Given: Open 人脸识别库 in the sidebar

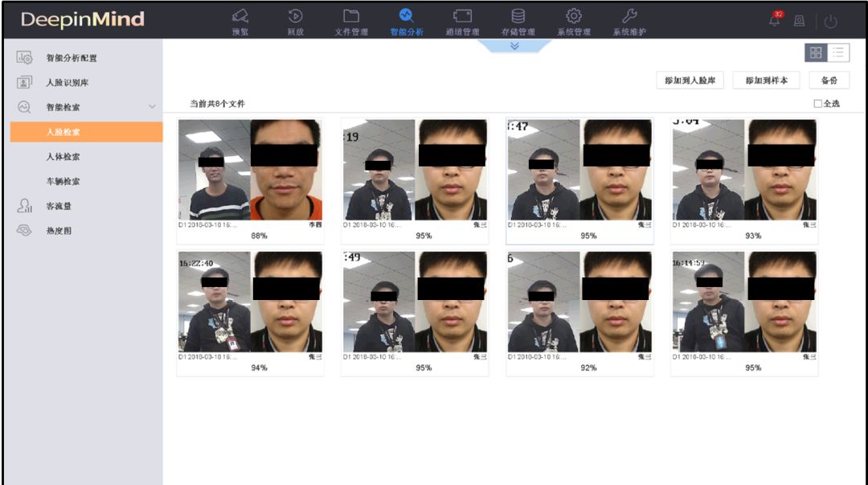Looking at the screenshot, I should pos(67,82).
